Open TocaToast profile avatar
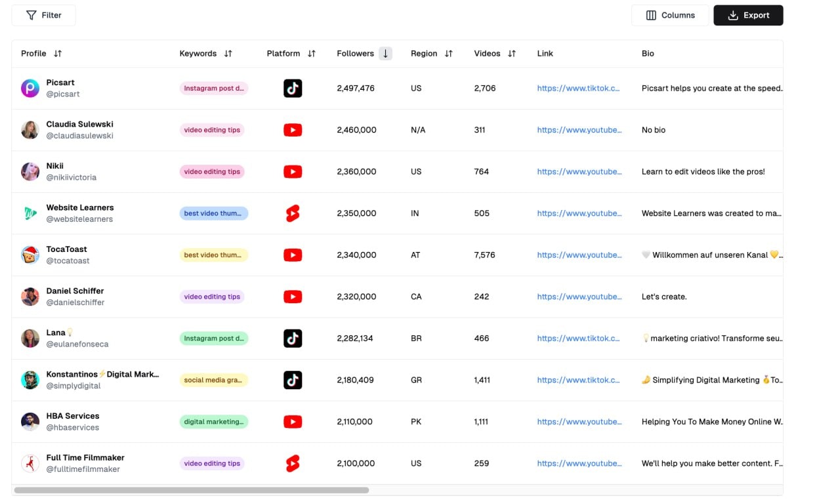This screenshot has width=840, height=504. 30,255
